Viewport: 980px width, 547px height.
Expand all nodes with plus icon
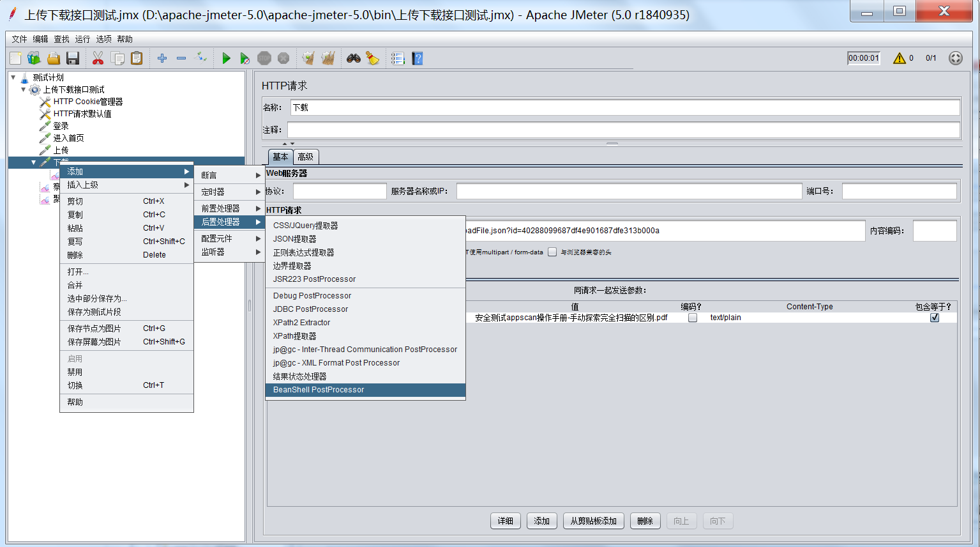coord(162,58)
